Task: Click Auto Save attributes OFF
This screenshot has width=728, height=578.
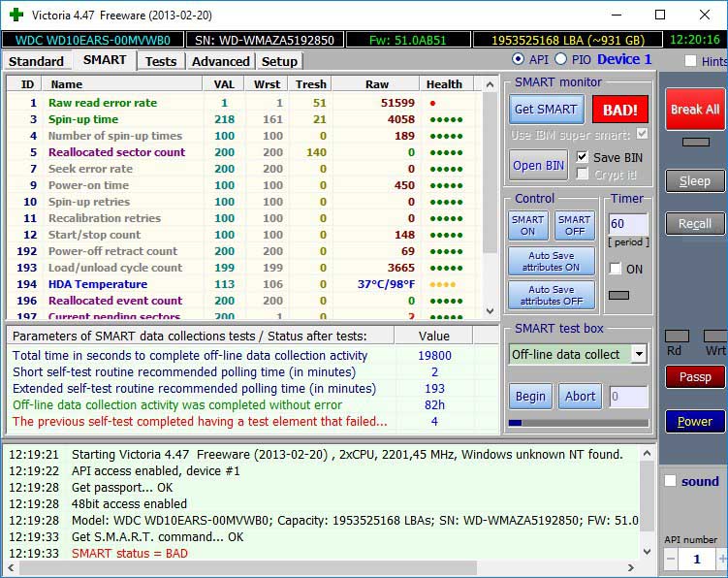Action: tap(552, 295)
